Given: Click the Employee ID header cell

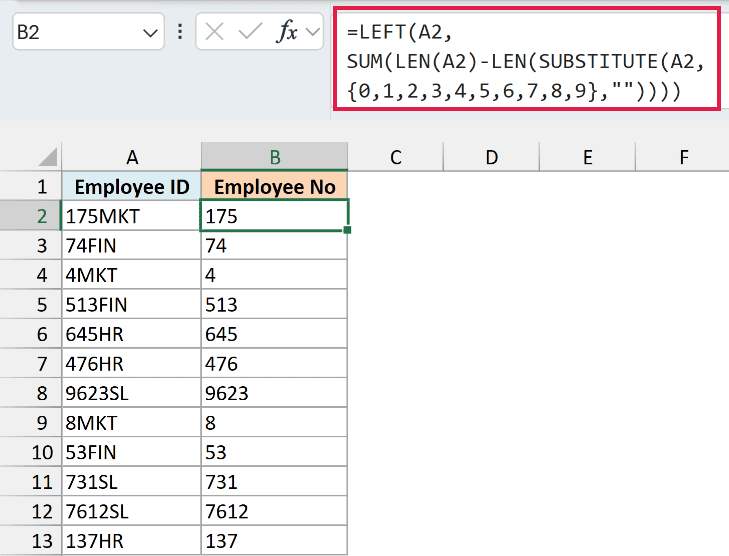Looking at the screenshot, I should click(x=132, y=186).
